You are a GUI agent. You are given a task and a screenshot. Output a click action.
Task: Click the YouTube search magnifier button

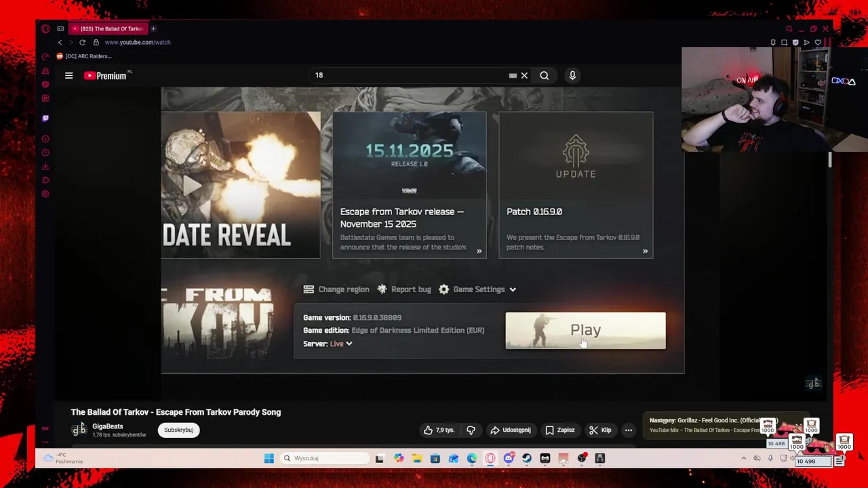(544, 75)
